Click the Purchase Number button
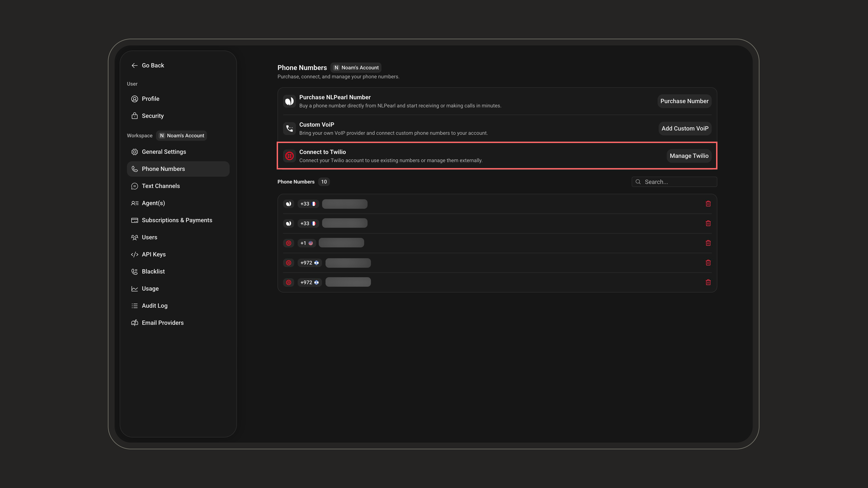The width and height of the screenshot is (868, 488). coord(684,101)
